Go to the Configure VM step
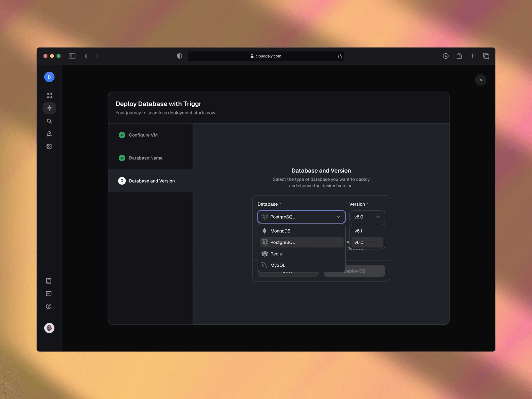Viewport: 532px width, 399px height. 143,135
